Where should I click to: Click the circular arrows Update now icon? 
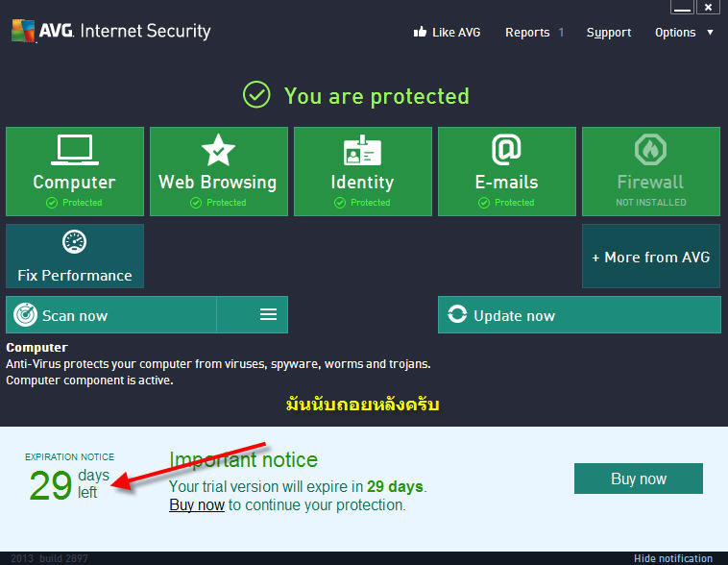coord(457,315)
